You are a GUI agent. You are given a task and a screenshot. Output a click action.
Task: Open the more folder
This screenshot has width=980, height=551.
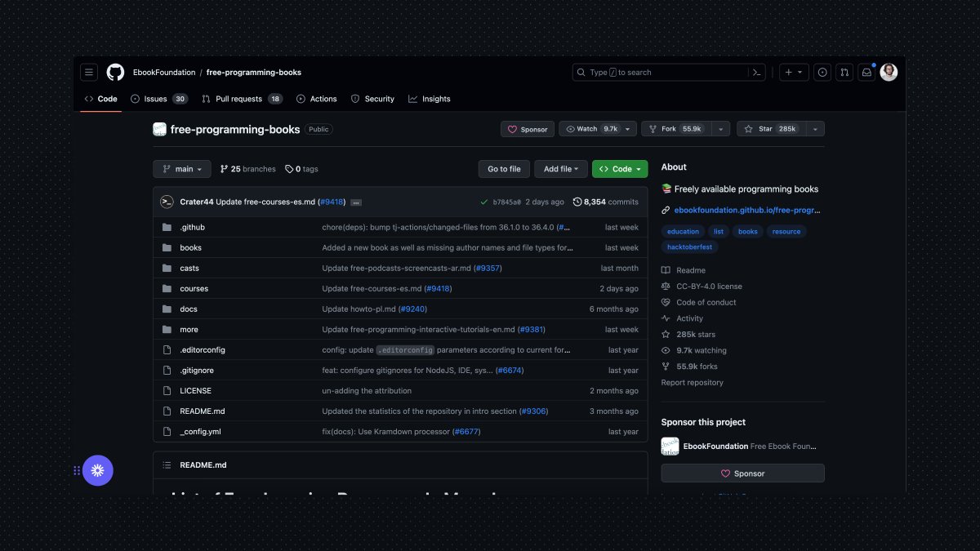189,329
